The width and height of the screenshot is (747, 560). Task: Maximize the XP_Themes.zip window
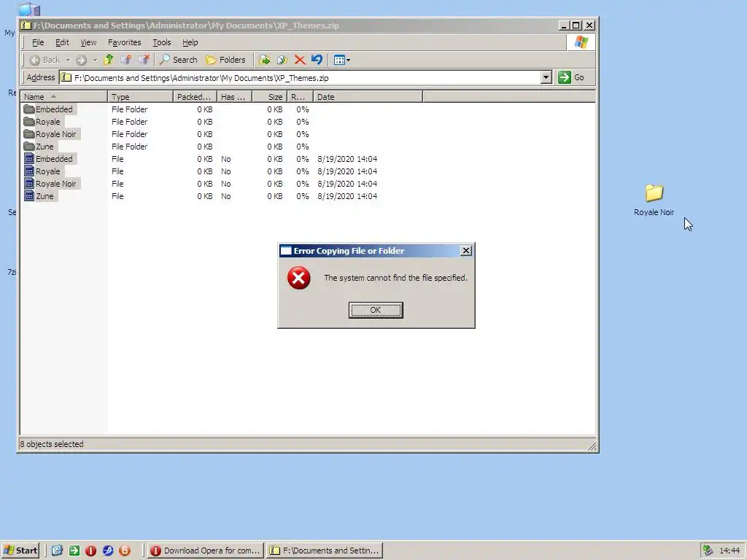pos(576,26)
